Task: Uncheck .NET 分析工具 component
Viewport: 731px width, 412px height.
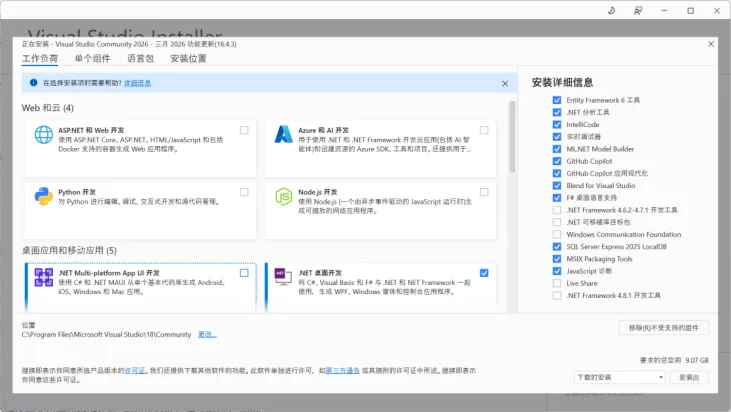Action: coord(557,112)
